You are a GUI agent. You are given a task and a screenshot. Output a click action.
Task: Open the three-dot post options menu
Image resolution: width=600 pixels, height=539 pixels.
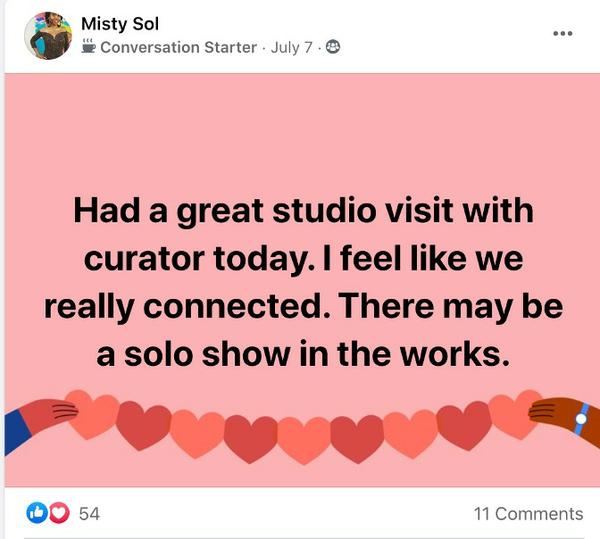pos(563,33)
